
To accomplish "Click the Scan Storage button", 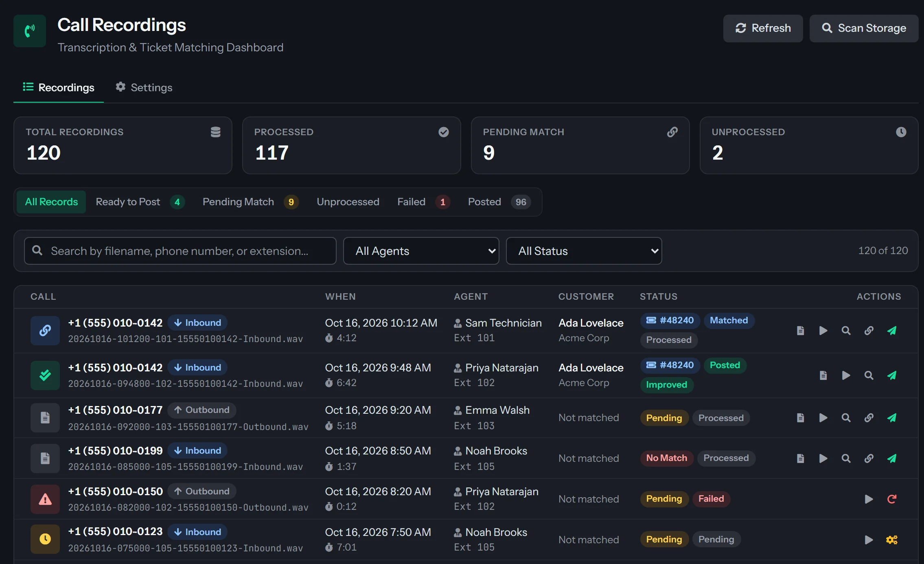I will pyautogui.click(x=864, y=29).
